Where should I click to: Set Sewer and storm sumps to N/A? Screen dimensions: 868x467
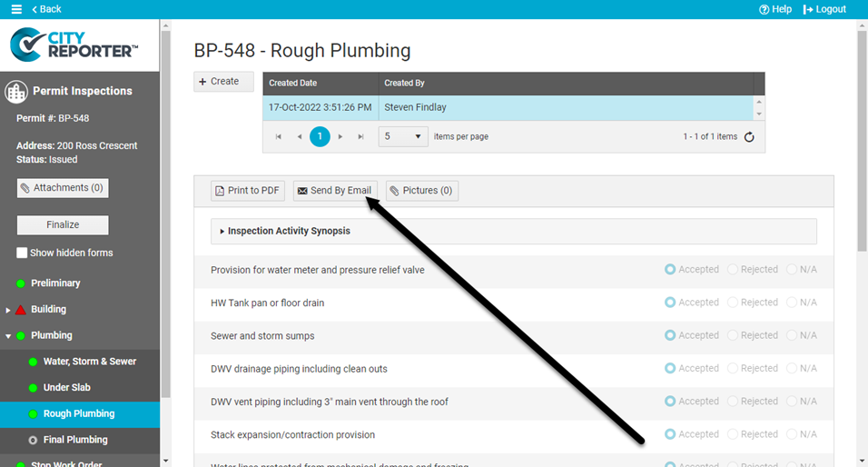tap(793, 335)
